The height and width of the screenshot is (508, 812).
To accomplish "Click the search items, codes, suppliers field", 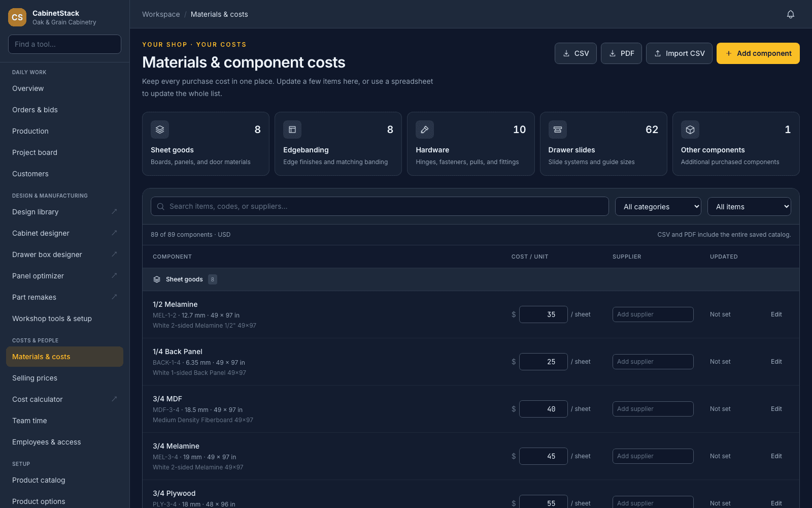I will pos(380,206).
